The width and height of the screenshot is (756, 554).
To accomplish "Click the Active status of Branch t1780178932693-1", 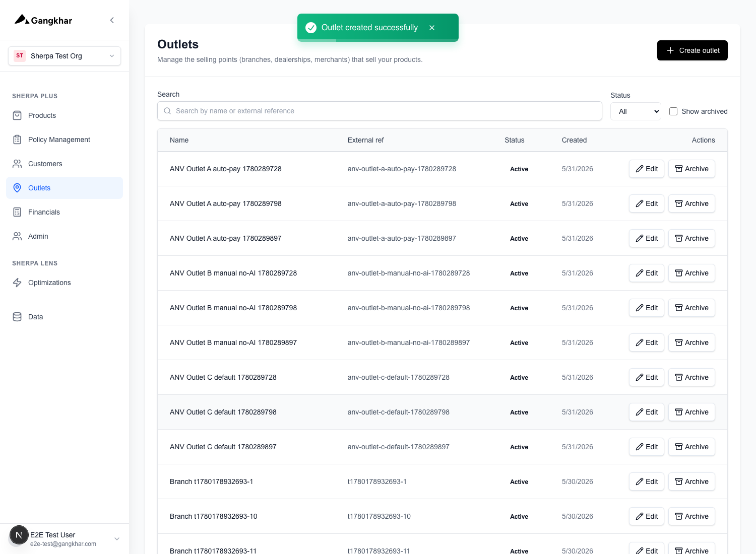I will click(x=519, y=482).
